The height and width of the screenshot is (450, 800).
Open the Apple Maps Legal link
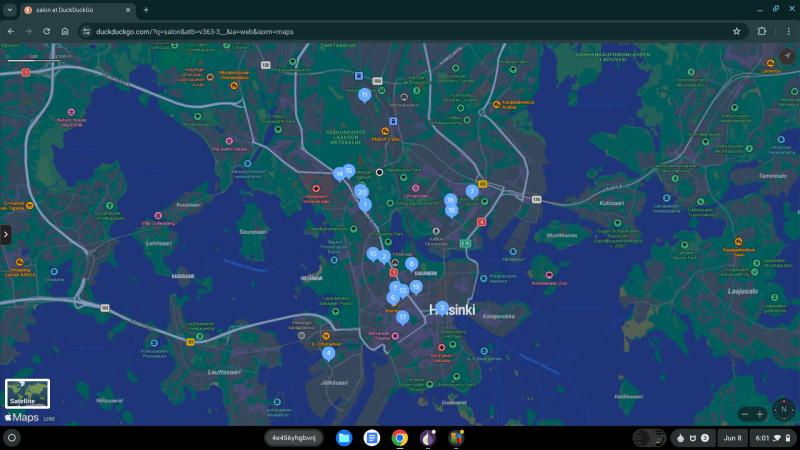48,418
